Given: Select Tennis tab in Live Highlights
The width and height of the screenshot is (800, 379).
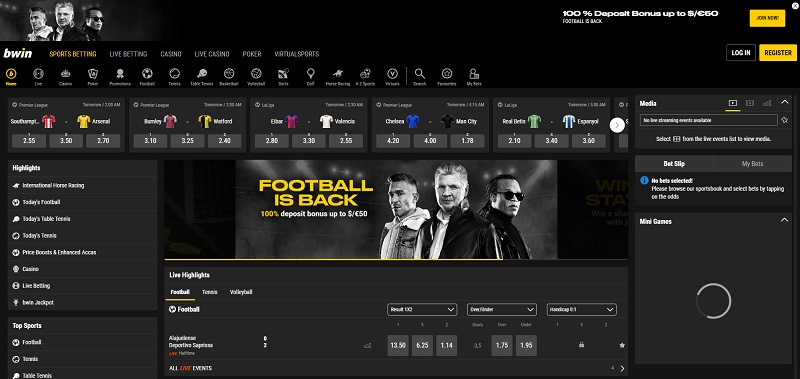Looking at the screenshot, I should tap(210, 292).
